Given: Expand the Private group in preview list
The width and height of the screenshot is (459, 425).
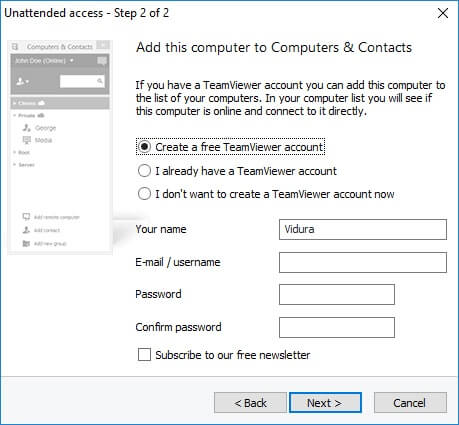Looking at the screenshot, I should click(x=15, y=115).
